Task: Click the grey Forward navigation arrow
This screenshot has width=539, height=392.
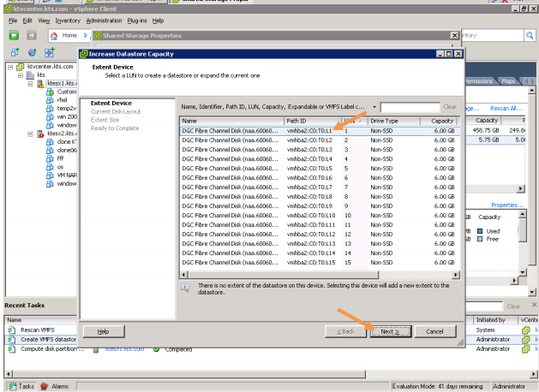Action: click(x=32, y=35)
